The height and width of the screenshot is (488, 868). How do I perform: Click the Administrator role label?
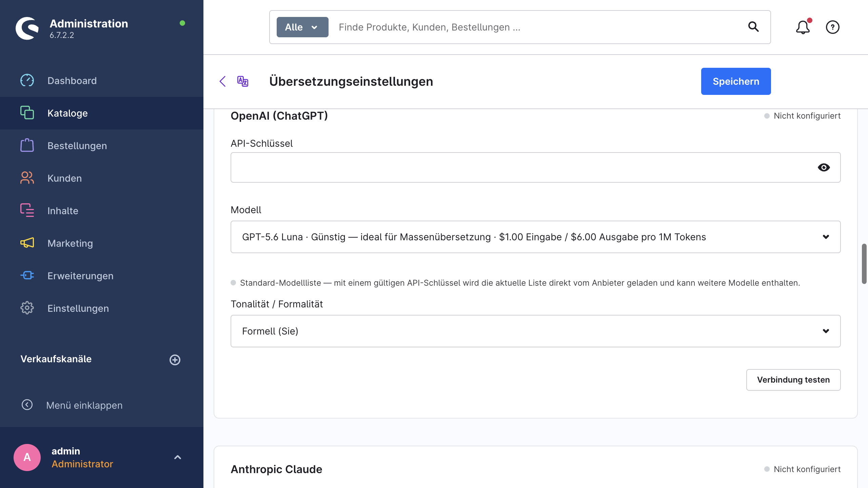click(x=82, y=464)
